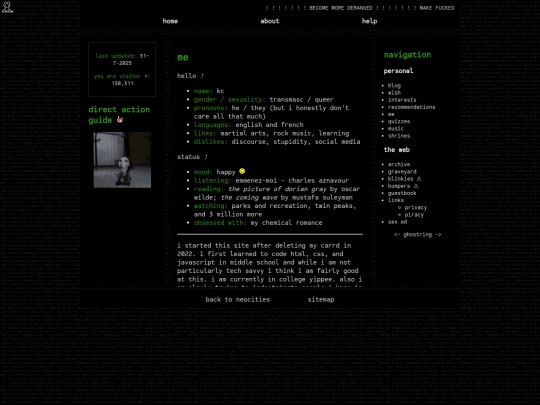Open the help menu item
The height and width of the screenshot is (405, 540).
click(370, 21)
